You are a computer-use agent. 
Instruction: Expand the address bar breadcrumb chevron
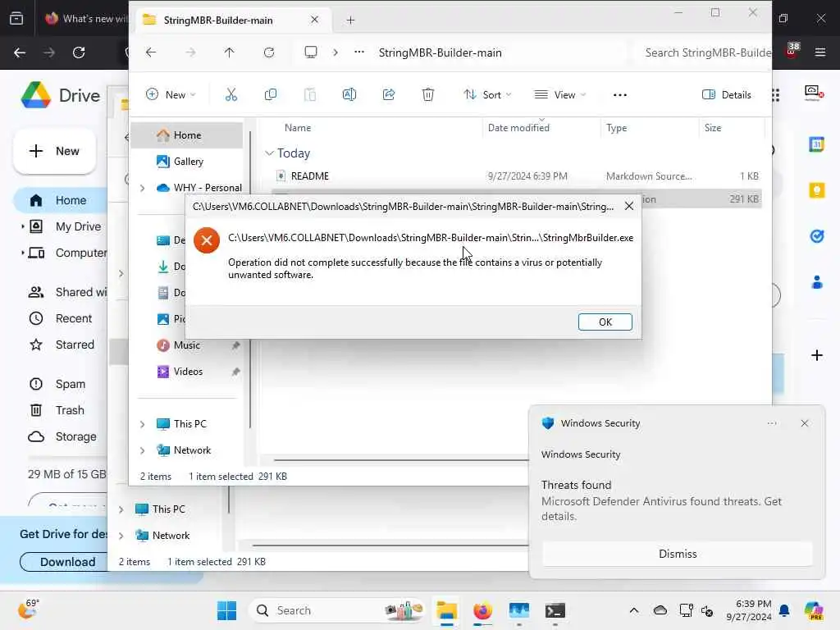[336, 52]
